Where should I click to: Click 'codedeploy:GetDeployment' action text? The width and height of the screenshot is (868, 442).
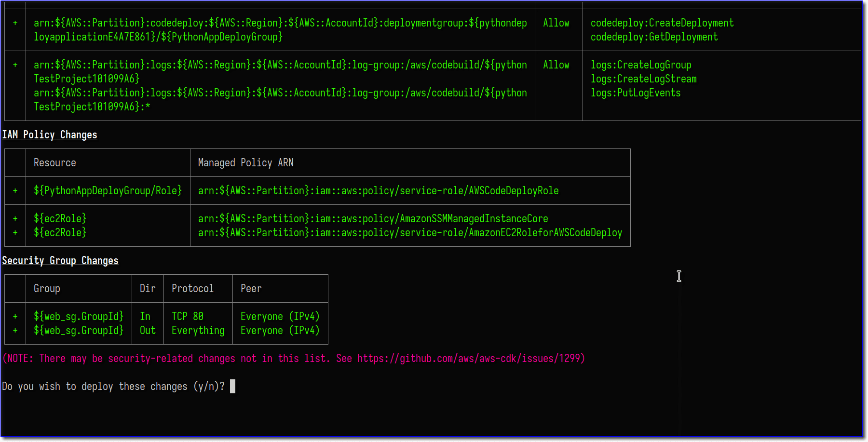tap(654, 37)
